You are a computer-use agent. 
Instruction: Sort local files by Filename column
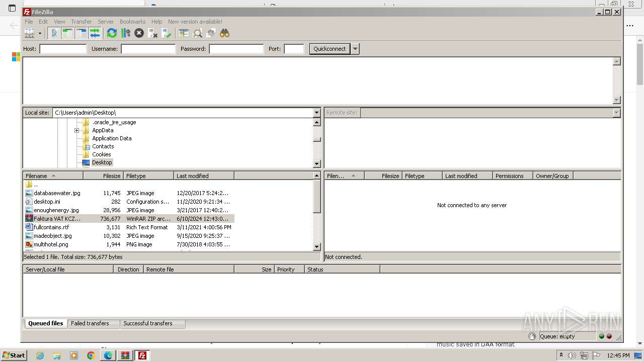coord(53,176)
